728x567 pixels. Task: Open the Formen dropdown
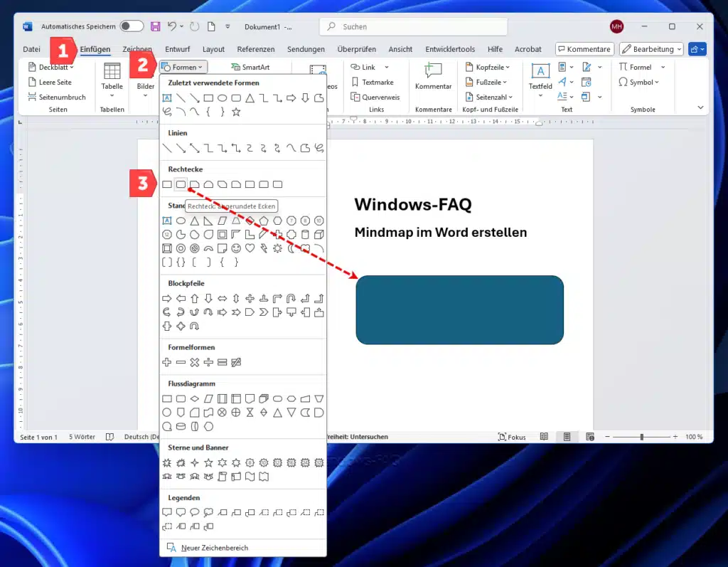(x=183, y=66)
